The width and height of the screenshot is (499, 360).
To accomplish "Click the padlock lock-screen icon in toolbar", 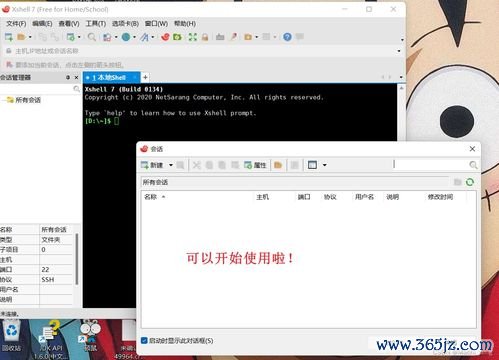I will (205, 37).
